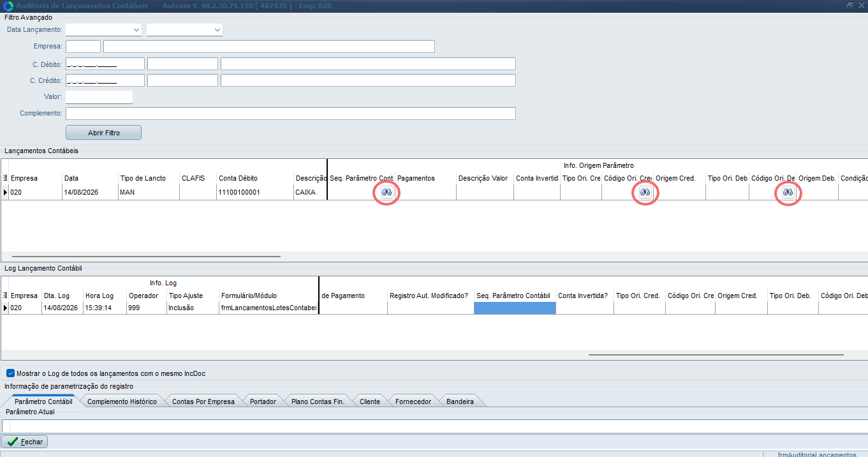
Task: Open Contas Por Empresa tab
Action: 203,401
